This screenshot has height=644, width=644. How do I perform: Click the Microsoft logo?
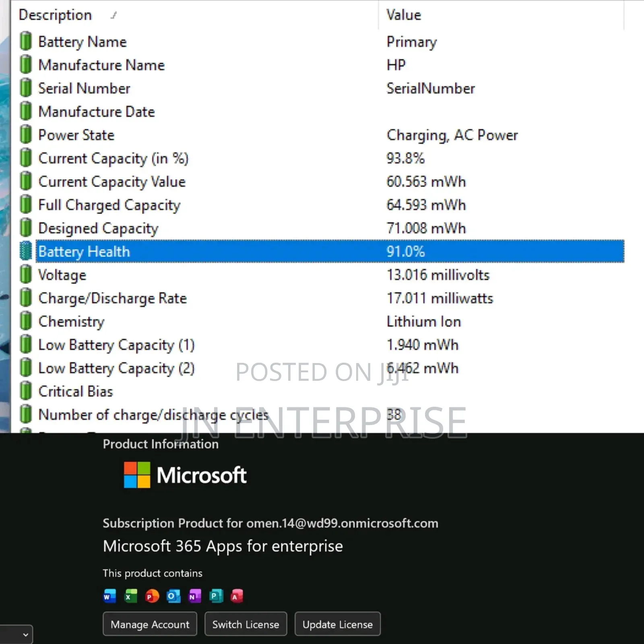(x=185, y=475)
